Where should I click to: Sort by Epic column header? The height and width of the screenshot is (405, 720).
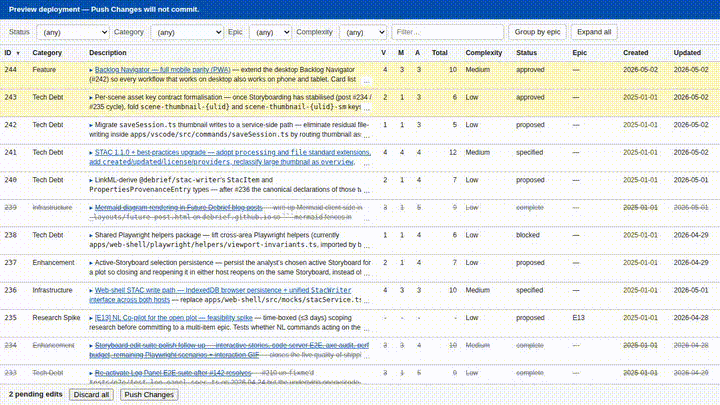579,53
